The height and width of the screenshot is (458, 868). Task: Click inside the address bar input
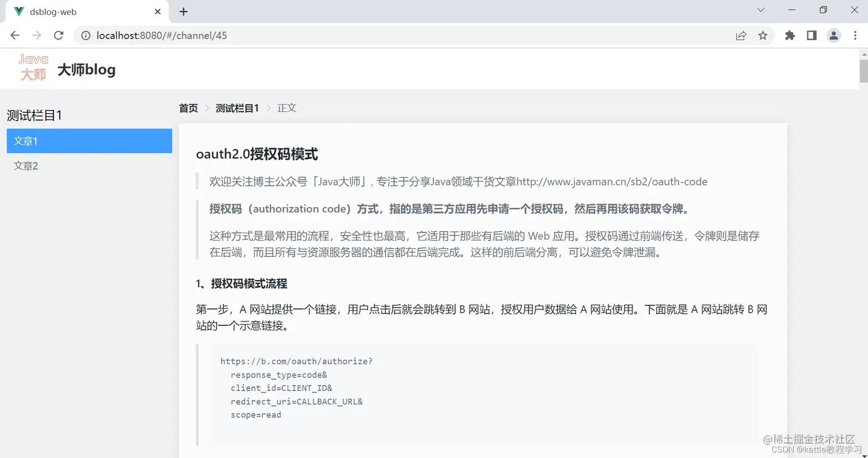344,35
